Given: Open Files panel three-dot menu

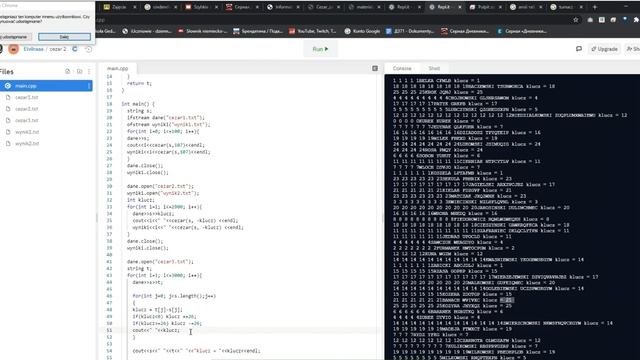Looking at the screenshot, I should 89,71.
